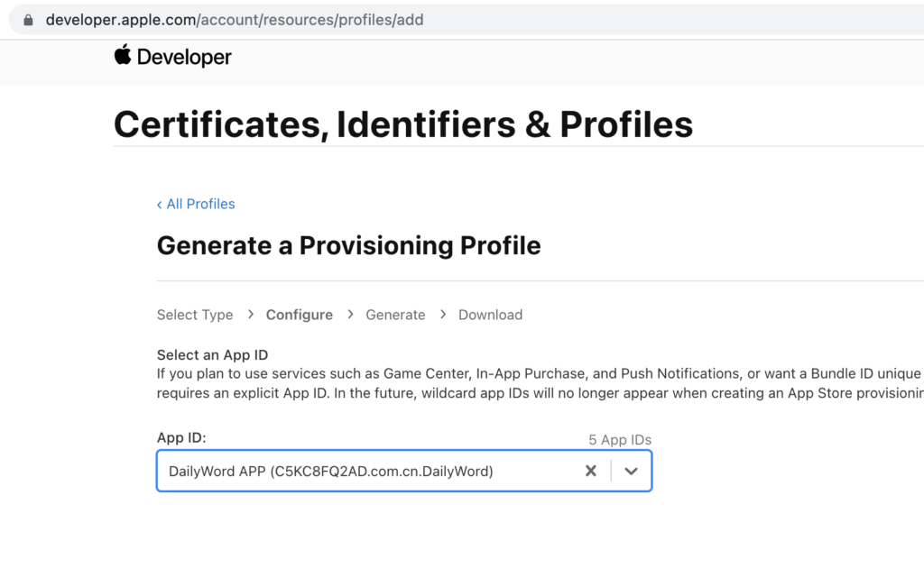Clear the selected App ID with X
The width and height of the screenshot is (924, 587).
(x=590, y=471)
